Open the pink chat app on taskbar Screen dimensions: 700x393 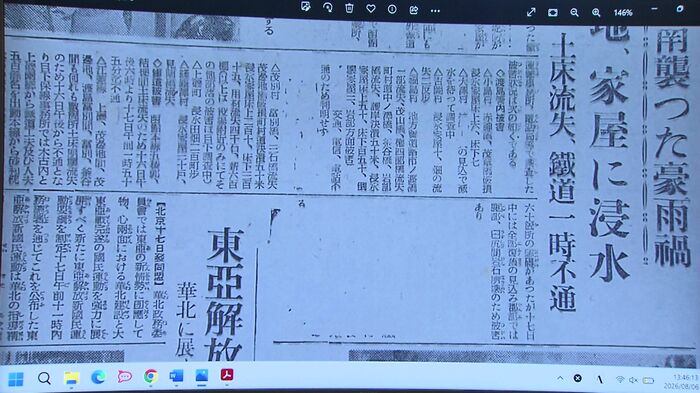point(125,377)
